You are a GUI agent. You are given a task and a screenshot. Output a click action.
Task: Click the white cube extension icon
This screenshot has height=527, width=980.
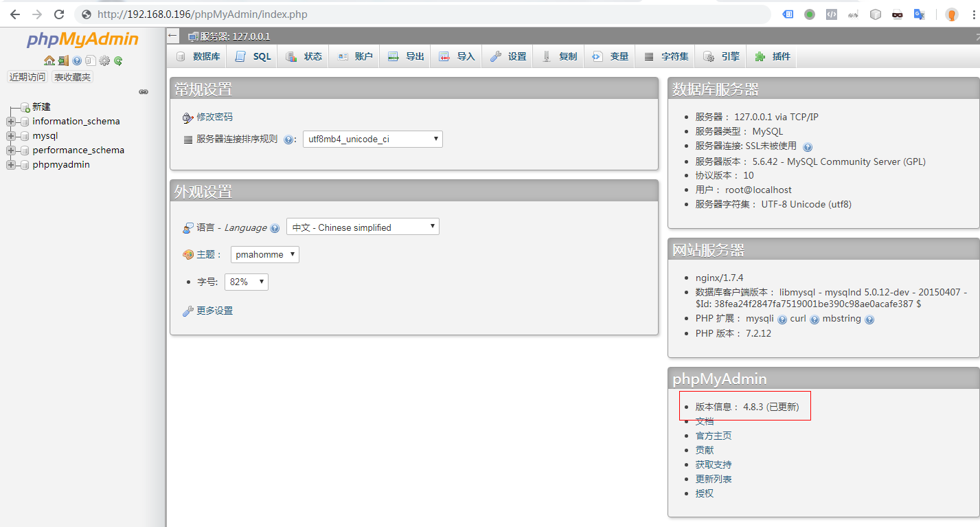click(x=876, y=14)
